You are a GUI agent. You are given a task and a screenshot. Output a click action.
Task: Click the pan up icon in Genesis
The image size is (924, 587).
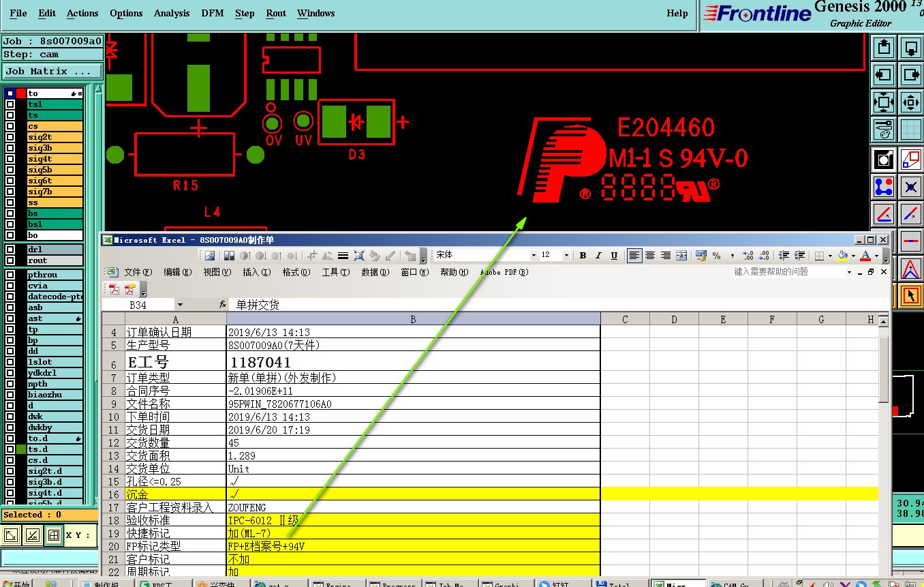coord(884,48)
